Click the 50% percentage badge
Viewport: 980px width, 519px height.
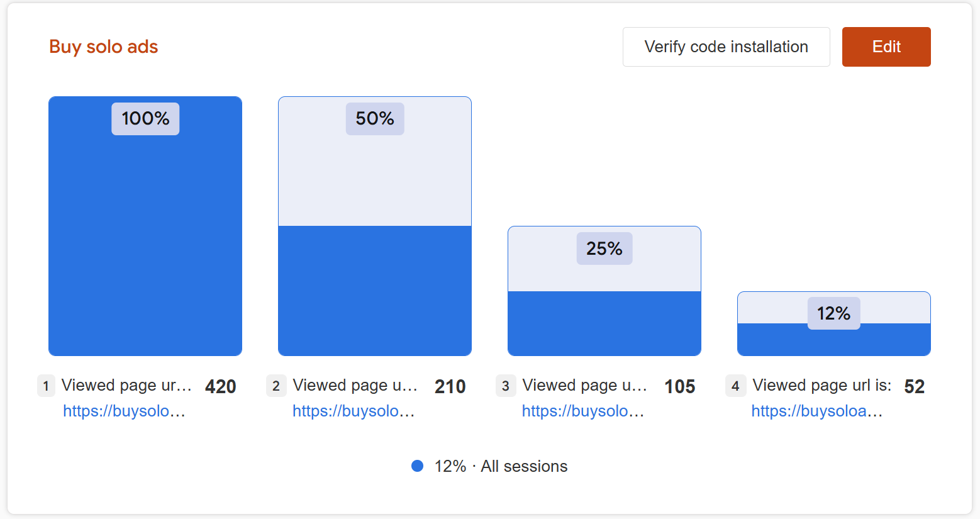tap(375, 119)
